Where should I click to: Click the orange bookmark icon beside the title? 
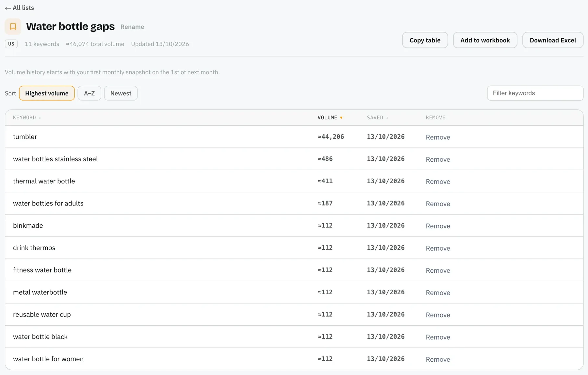[x=13, y=26]
